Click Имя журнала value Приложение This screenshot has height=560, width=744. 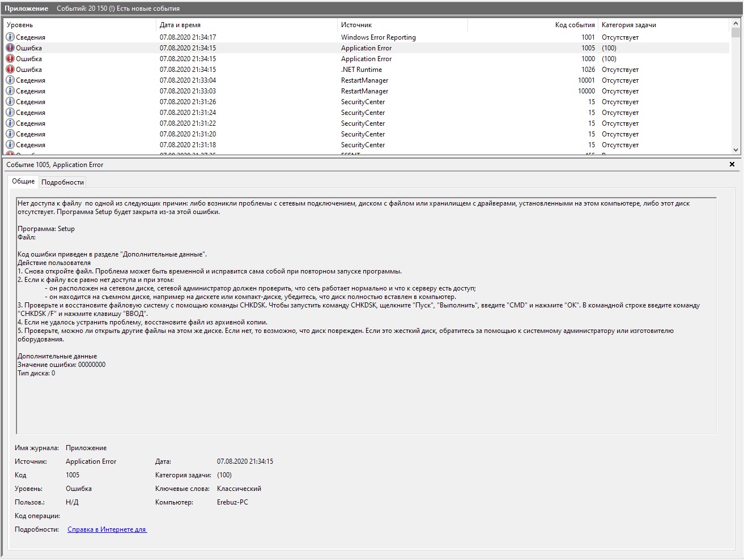click(x=86, y=448)
